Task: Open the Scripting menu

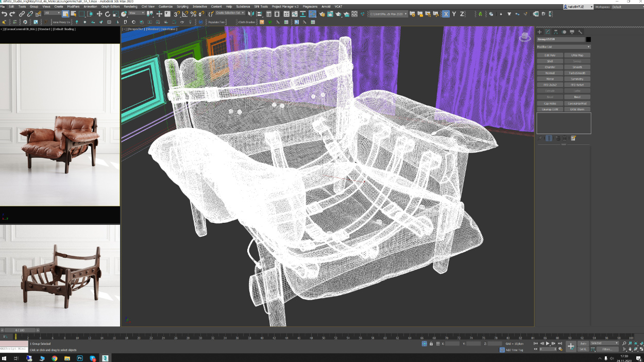Action: point(182,7)
